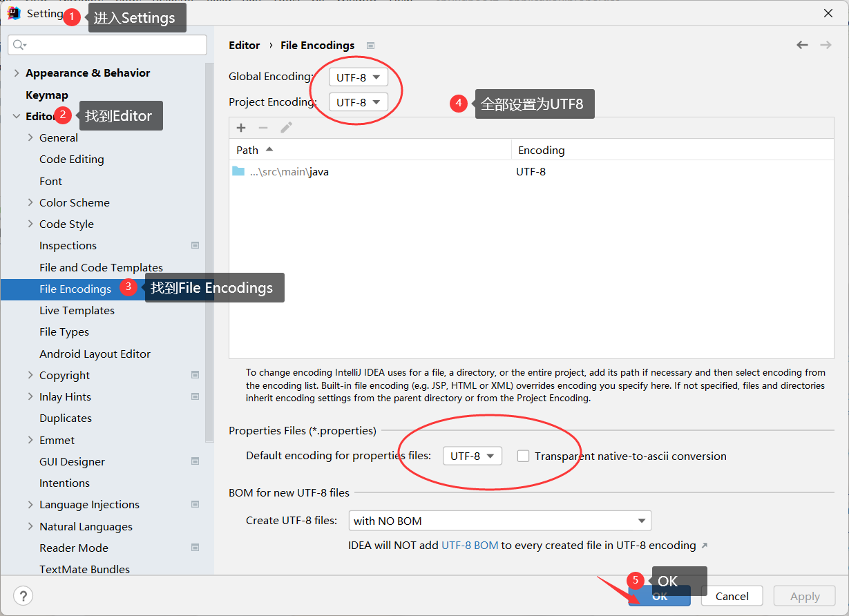Expand the General node arrow
The image size is (849, 616).
click(x=30, y=137)
